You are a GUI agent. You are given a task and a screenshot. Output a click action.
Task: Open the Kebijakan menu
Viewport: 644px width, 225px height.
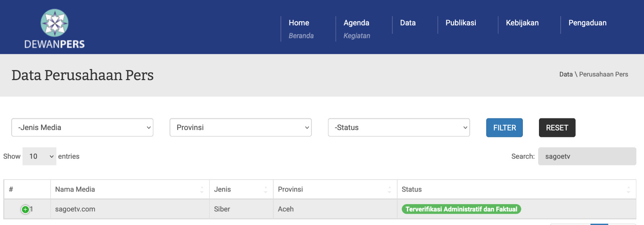(522, 23)
